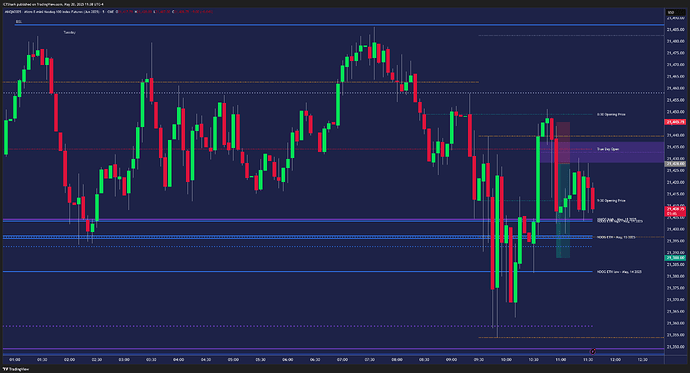Click the BSL line label at top left
The height and width of the screenshot is (373, 690).
pyautogui.click(x=18, y=21)
